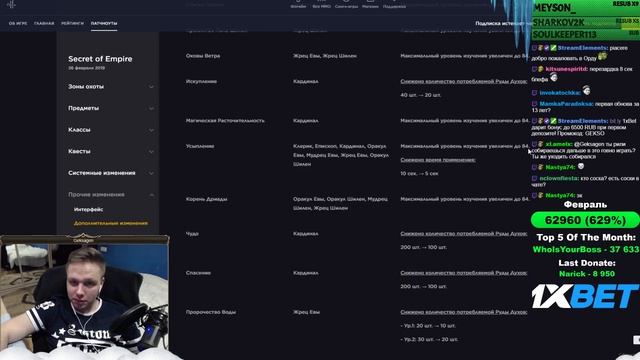640x360 pixels.
Task: Click the streamer webcam overlay
Action: (85, 295)
